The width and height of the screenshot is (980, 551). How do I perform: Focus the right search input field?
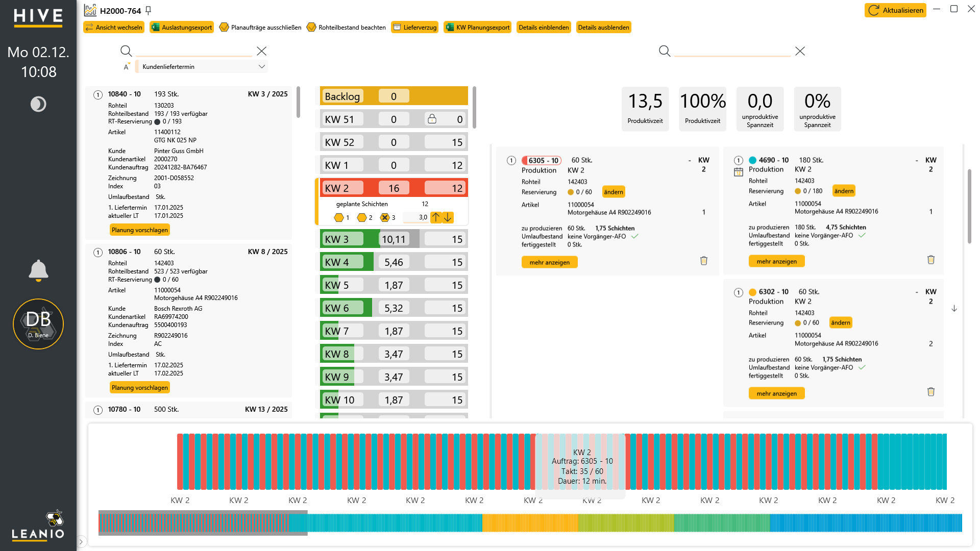732,51
